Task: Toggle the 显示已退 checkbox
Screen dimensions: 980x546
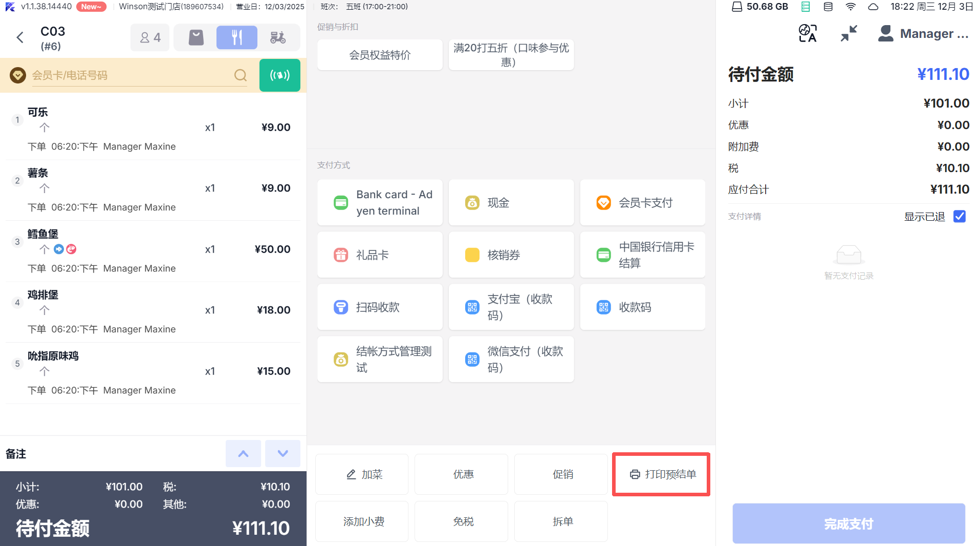Action: 960,217
